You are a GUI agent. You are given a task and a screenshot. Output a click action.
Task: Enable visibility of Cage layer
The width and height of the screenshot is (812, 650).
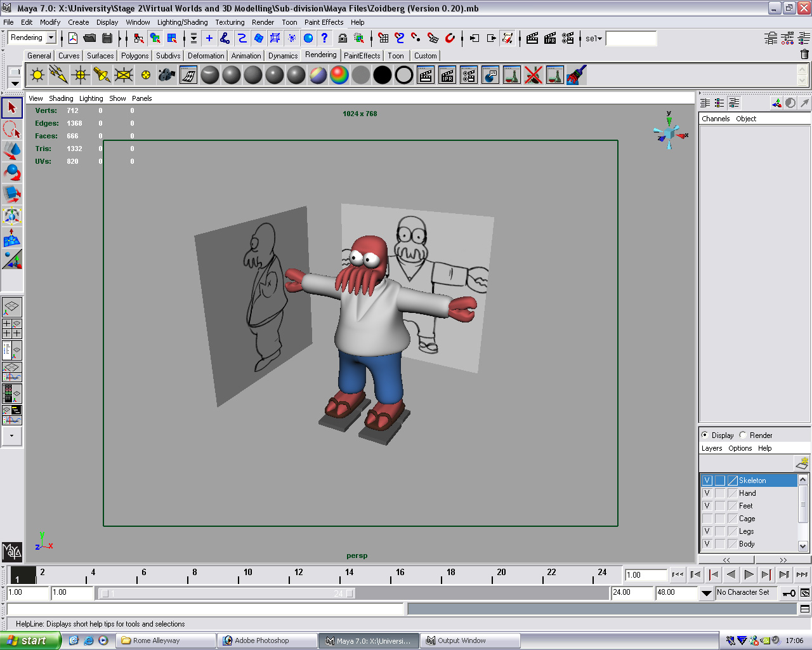[707, 519]
